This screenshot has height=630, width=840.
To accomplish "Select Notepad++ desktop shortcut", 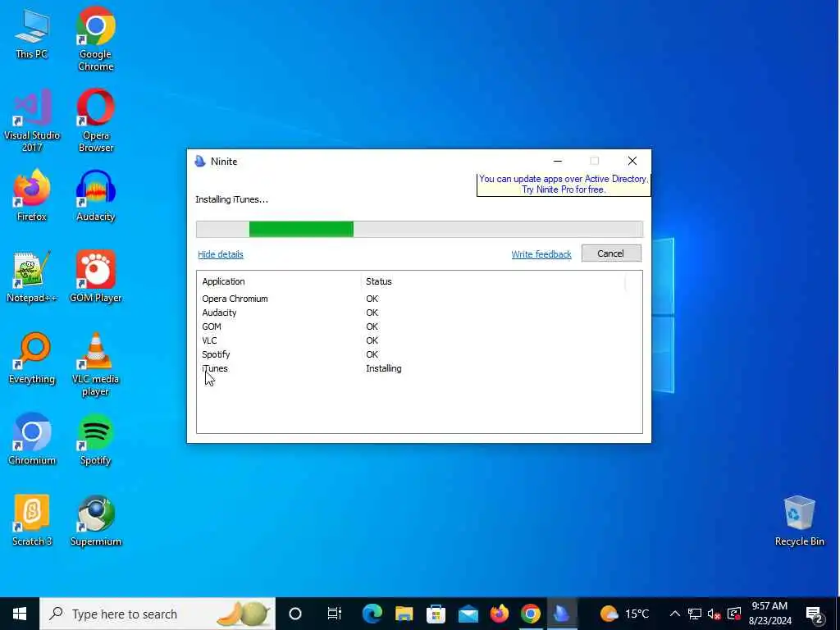I will tap(32, 277).
